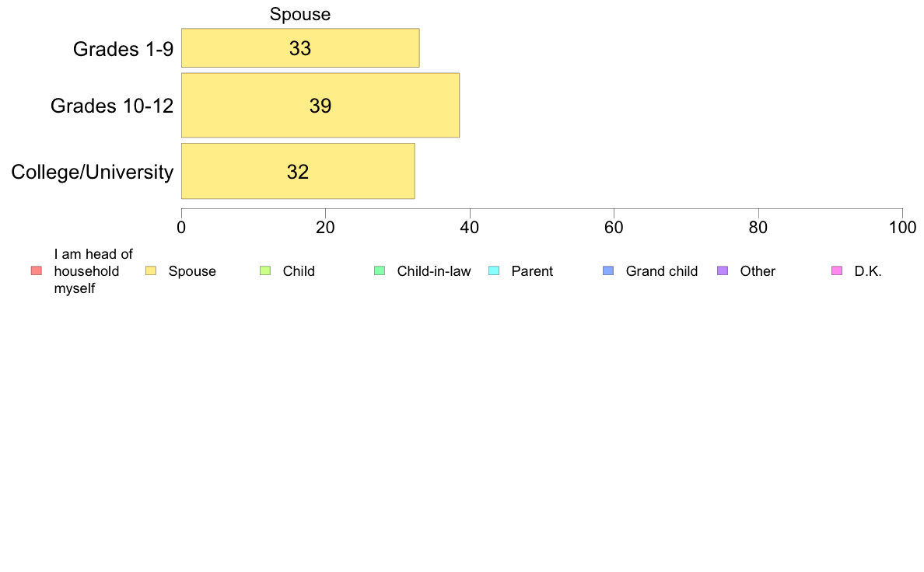
Task: Click the red 'I am head of household' swatch
Action: click(x=37, y=271)
